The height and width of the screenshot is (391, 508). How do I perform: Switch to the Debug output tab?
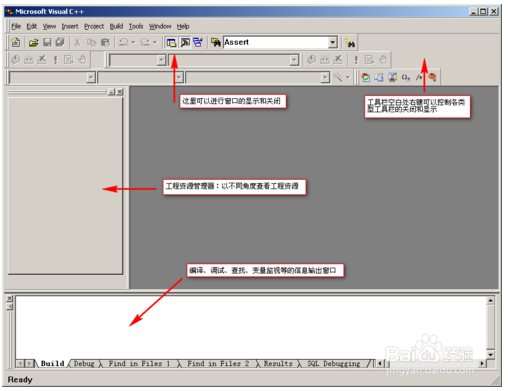[84, 363]
